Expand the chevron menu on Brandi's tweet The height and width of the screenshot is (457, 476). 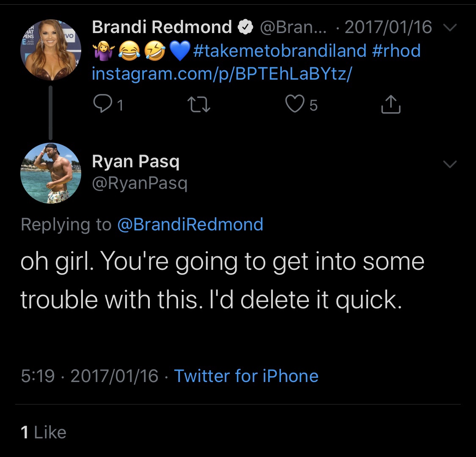451,28
